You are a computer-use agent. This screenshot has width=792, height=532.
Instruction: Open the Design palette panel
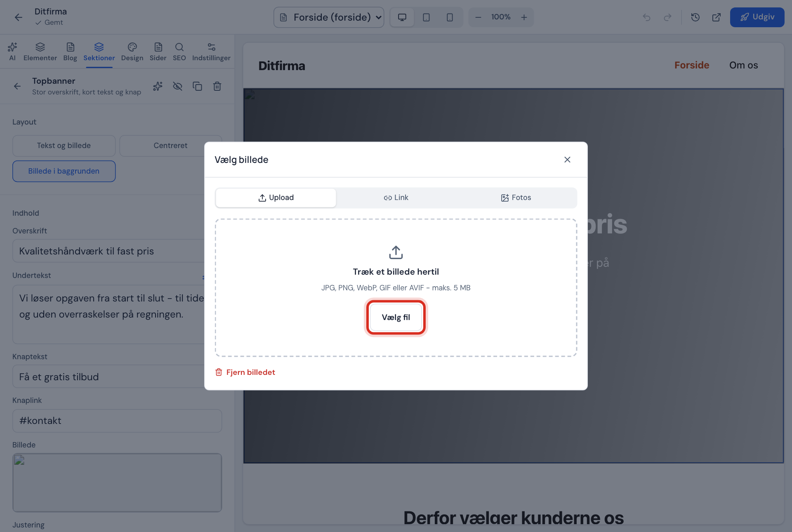pyautogui.click(x=132, y=52)
